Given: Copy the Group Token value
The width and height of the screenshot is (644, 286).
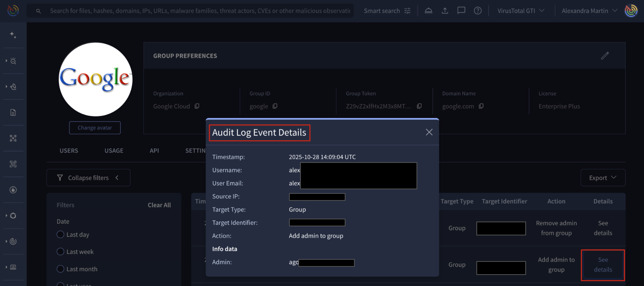Looking at the screenshot, I should pos(419,106).
